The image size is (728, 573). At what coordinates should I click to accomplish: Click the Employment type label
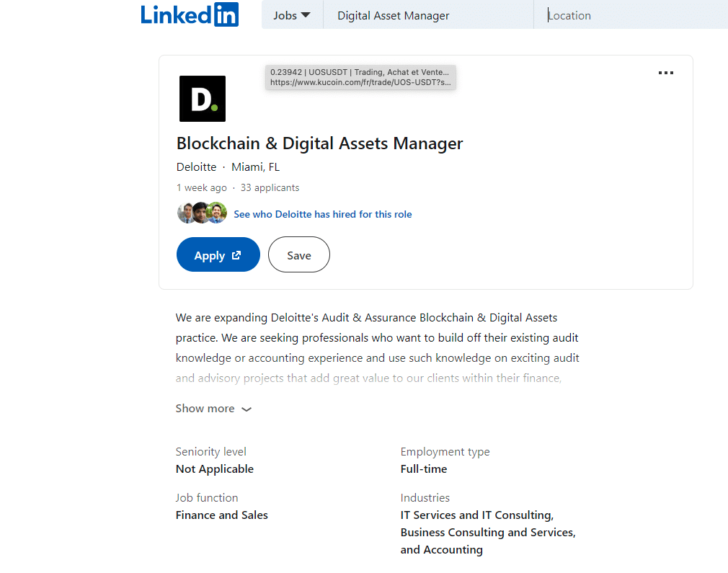pyautogui.click(x=445, y=452)
